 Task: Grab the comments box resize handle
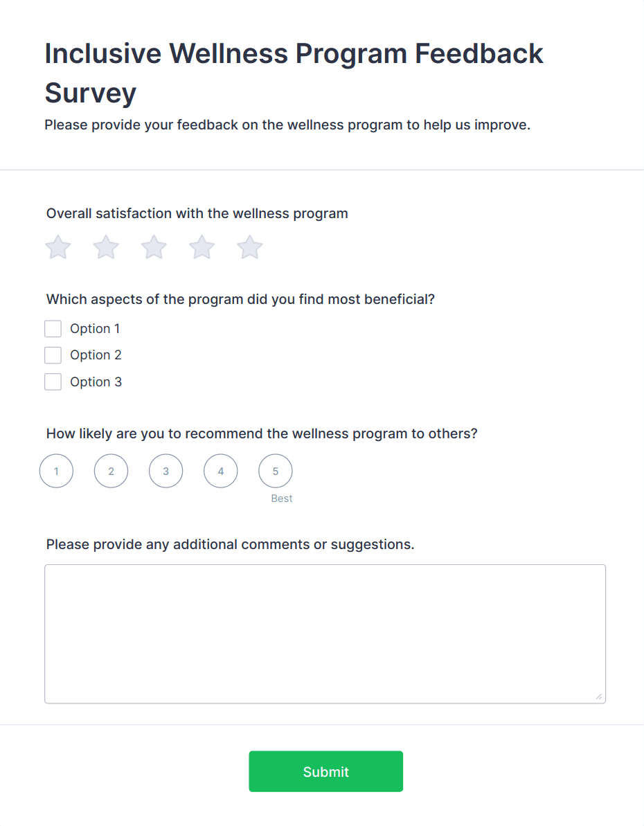click(x=599, y=697)
